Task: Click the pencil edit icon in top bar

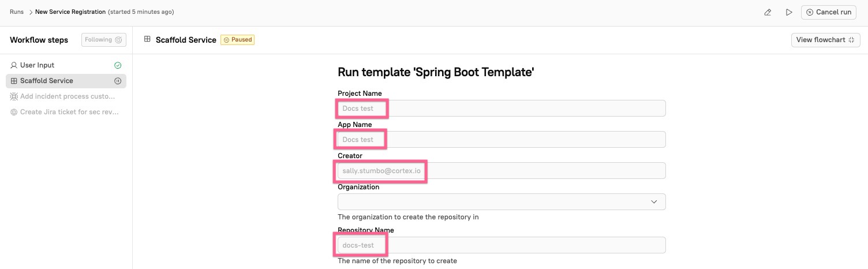Action: pos(768,12)
